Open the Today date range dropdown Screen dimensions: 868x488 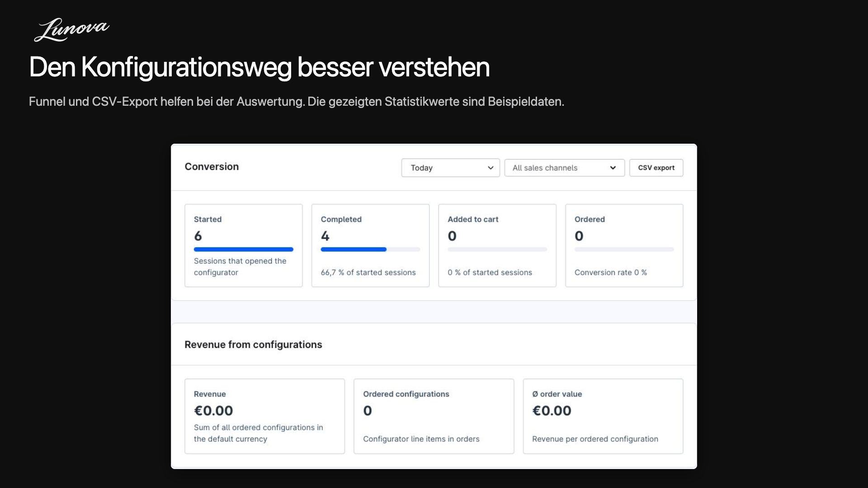(x=450, y=168)
